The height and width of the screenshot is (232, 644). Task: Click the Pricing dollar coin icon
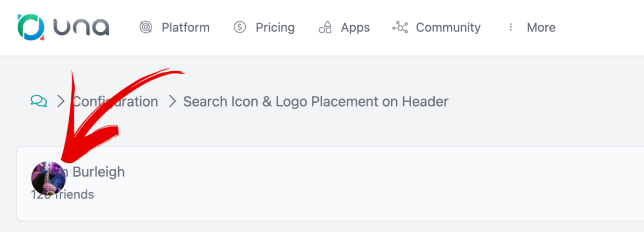pos(240,27)
